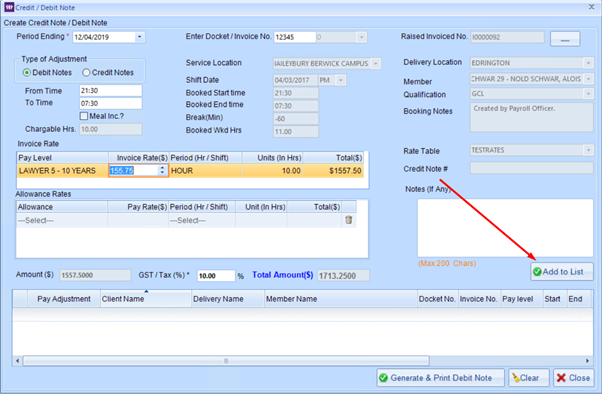Viewport: 602px width, 394px height.
Task: Click the Docket No. column header
Action: (x=438, y=299)
